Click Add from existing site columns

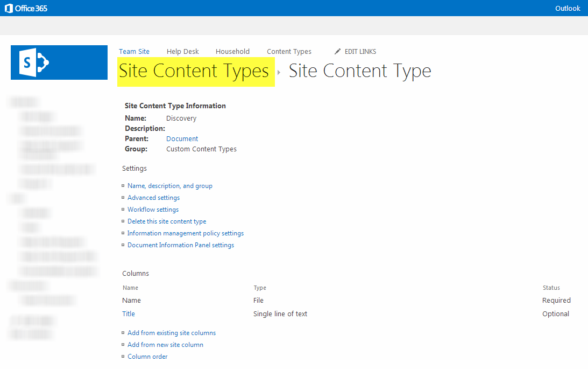[x=171, y=333]
